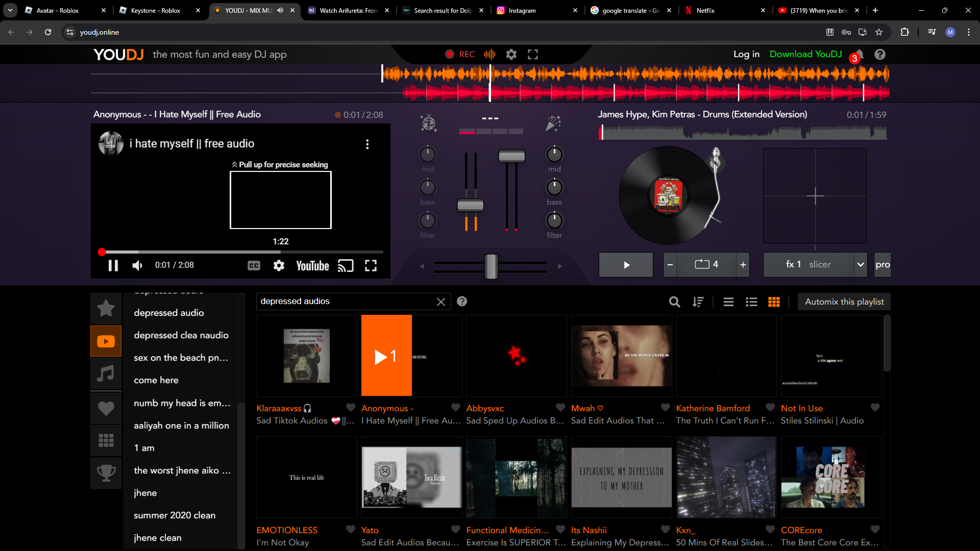Make the YouTube player fullscreen
The width and height of the screenshot is (980, 551).
coord(371,265)
